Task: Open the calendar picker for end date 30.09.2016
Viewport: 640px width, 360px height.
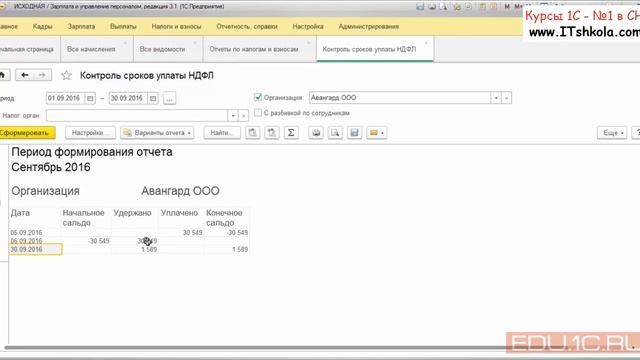Action: (x=153, y=98)
